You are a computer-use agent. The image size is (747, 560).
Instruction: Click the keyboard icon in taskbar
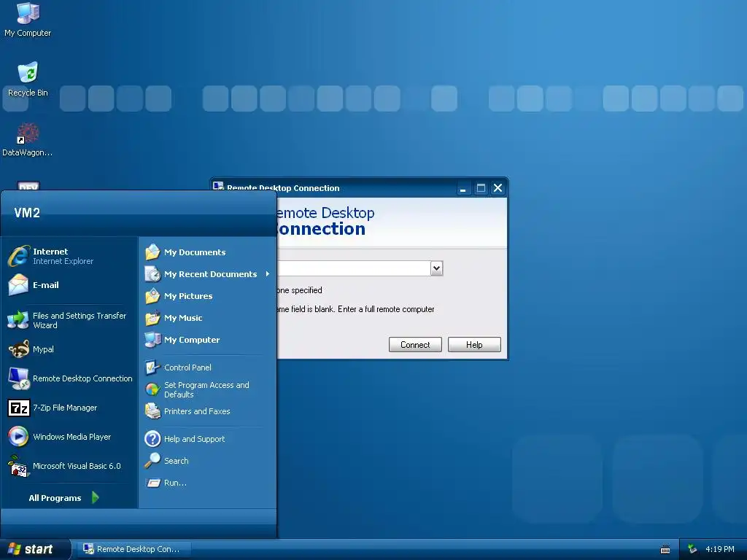point(665,550)
